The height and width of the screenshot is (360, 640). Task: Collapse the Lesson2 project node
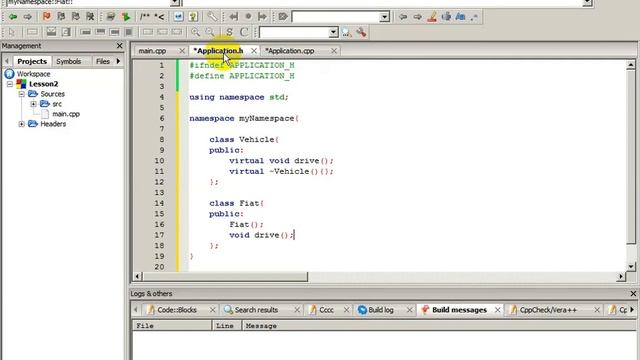click(x=10, y=84)
